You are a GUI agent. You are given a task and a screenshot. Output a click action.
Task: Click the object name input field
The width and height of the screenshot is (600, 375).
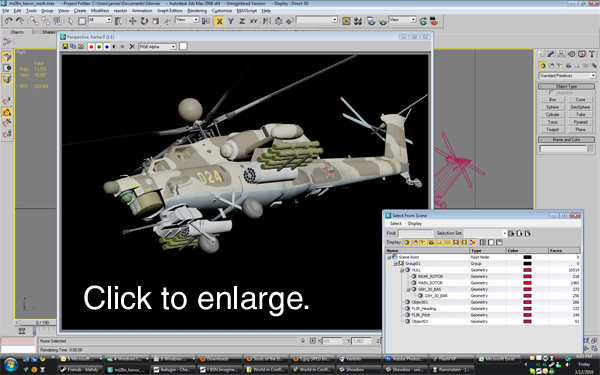(x=563, y=148)
